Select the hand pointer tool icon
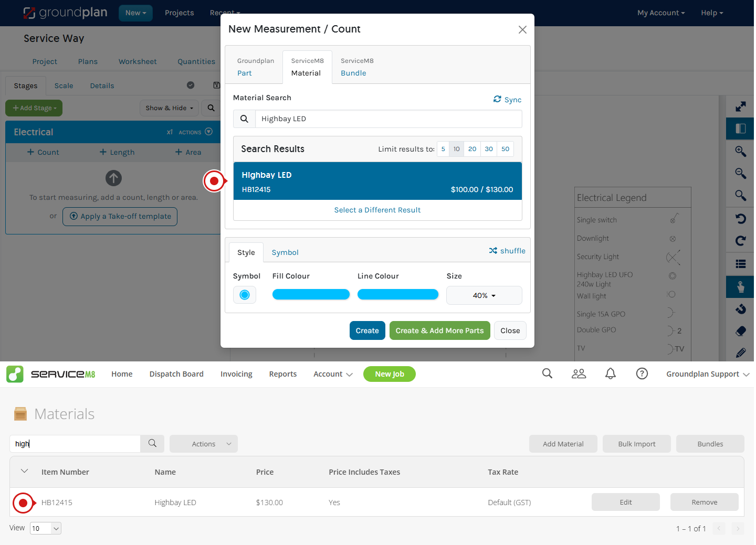756x545 pixels. pos(740,287)
